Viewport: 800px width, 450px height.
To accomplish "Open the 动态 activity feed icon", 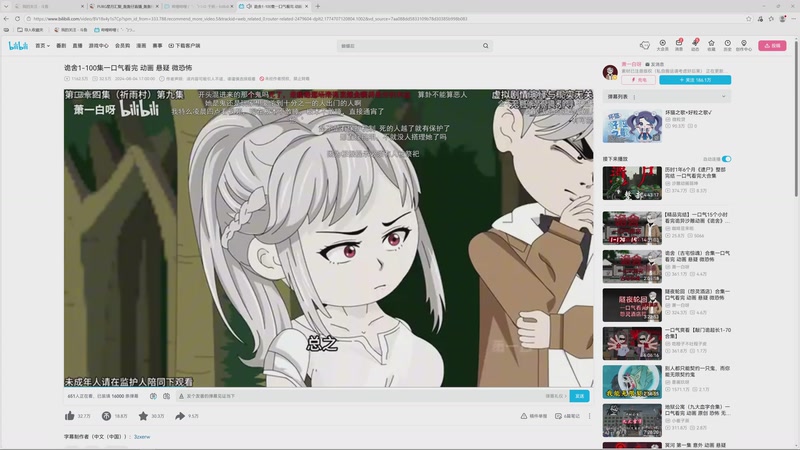I will 695,45.
